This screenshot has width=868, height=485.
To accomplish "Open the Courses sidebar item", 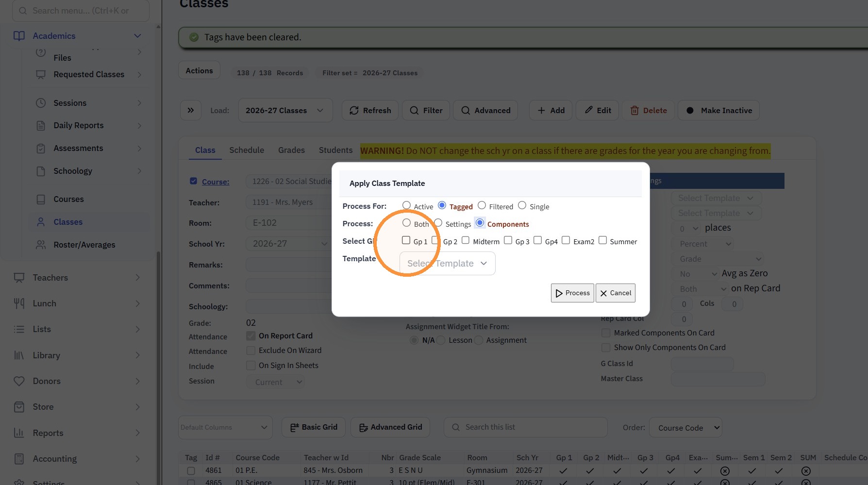I will click(x=89, y=200).
